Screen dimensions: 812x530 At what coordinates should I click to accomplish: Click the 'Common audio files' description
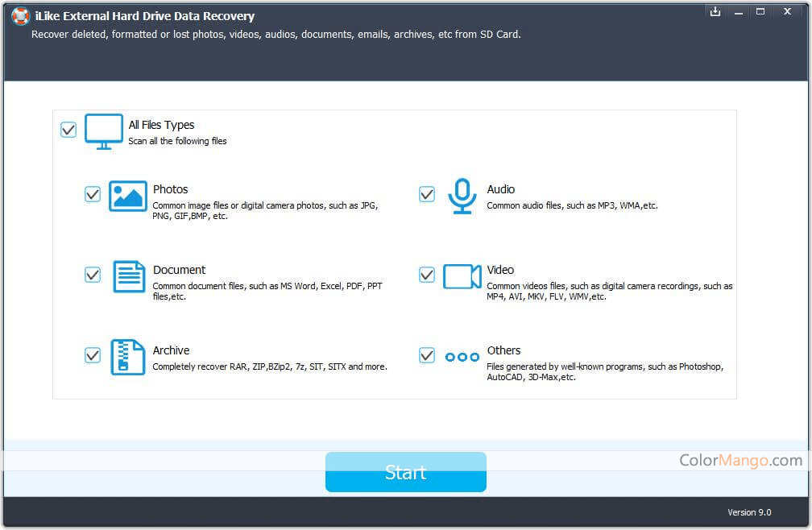[x=572, y=205]
